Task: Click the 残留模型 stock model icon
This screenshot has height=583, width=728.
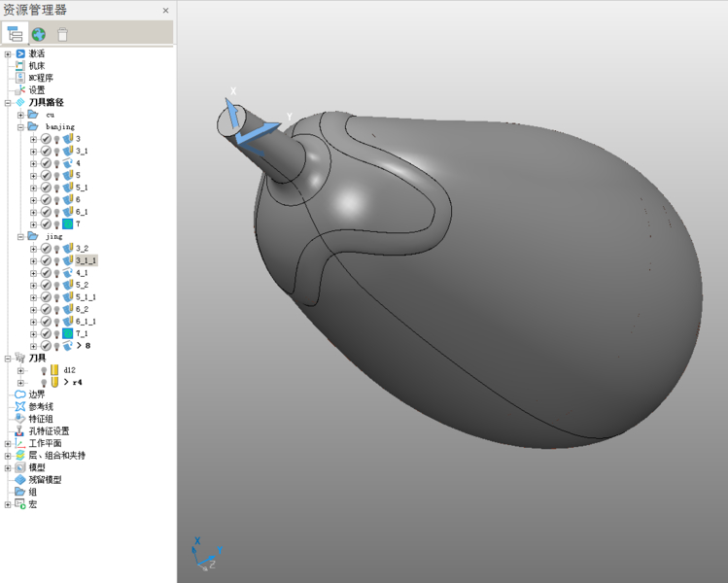Action: coord(20,480)
